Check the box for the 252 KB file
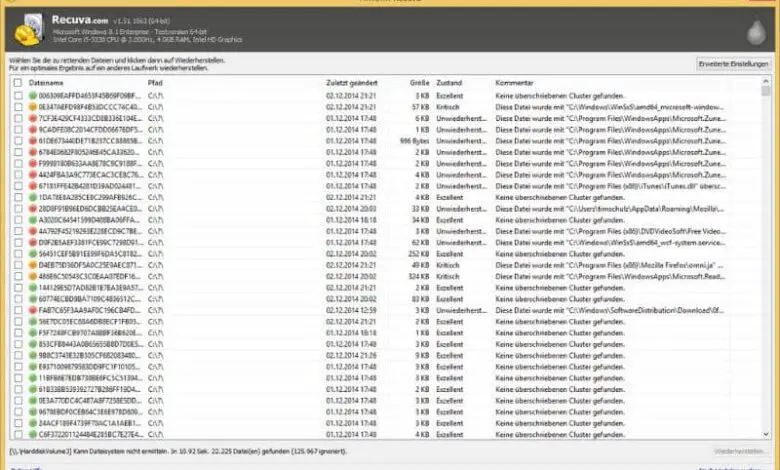This screenshot has height=470, width=780. click(18, 254)
